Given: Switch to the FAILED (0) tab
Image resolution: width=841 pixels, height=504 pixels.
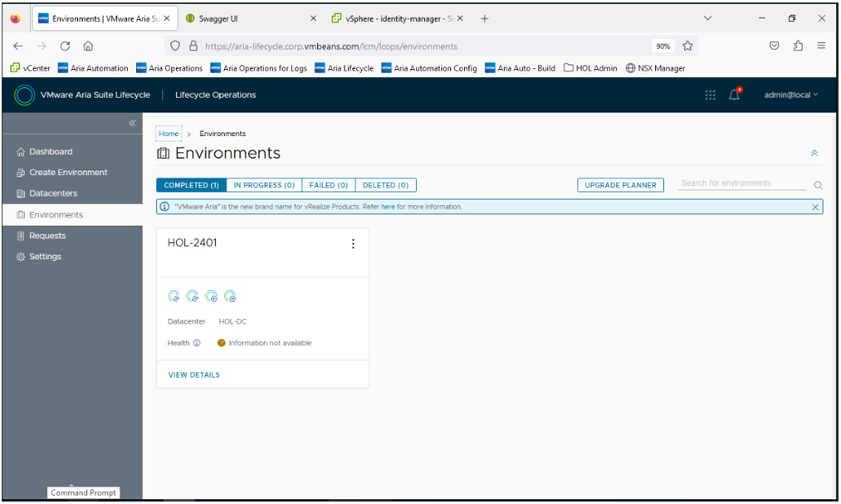Looking at the screenshot, I should [329, 185].
